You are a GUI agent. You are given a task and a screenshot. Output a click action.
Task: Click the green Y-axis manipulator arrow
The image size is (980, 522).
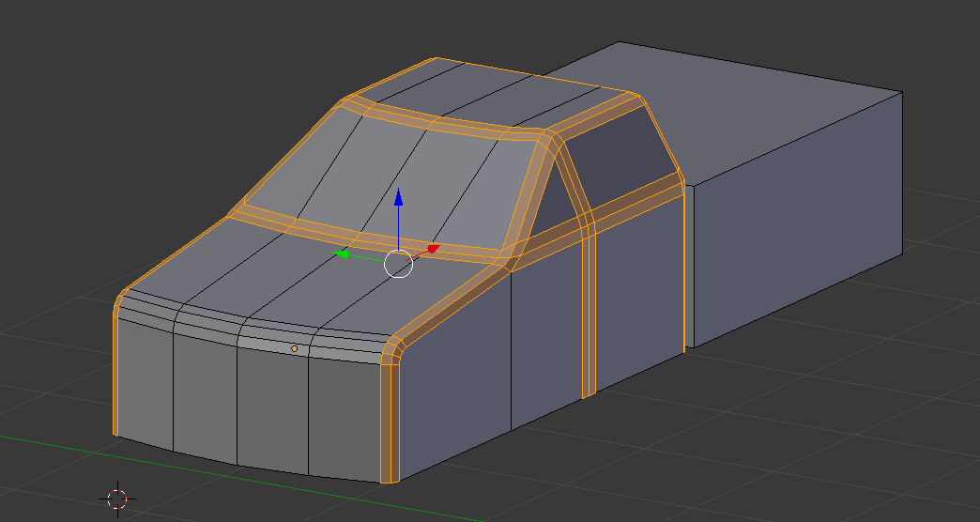341,253
